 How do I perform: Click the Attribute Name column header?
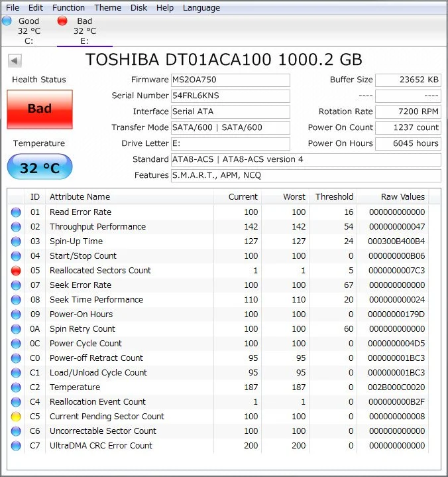click(x=129, y=197)
